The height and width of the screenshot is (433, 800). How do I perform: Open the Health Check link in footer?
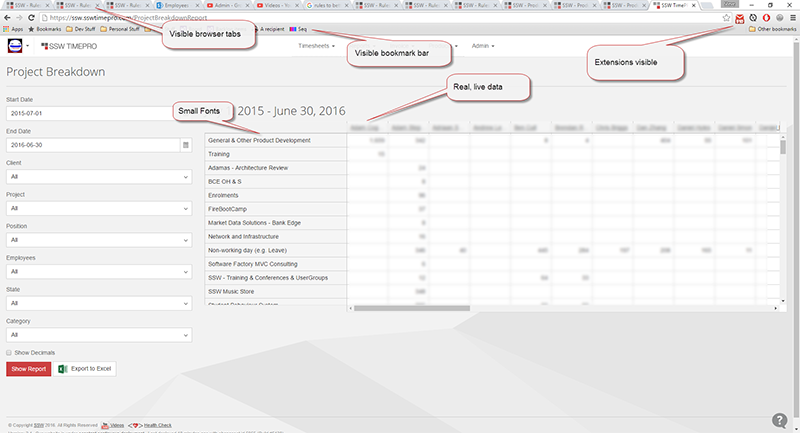pos(157,425)
